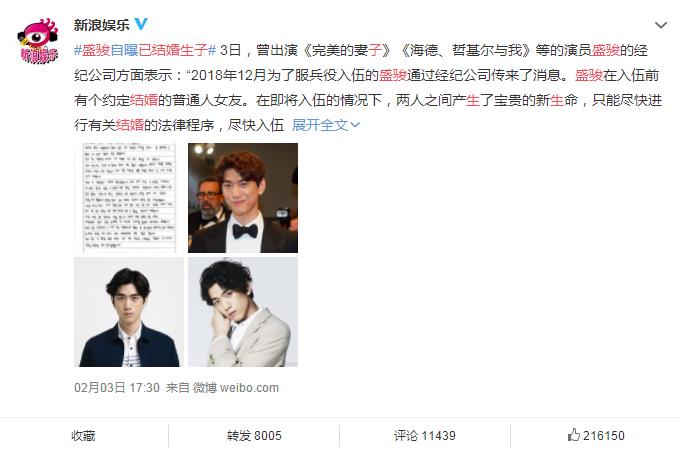Click the blue verified V badge

pos(141,23)
